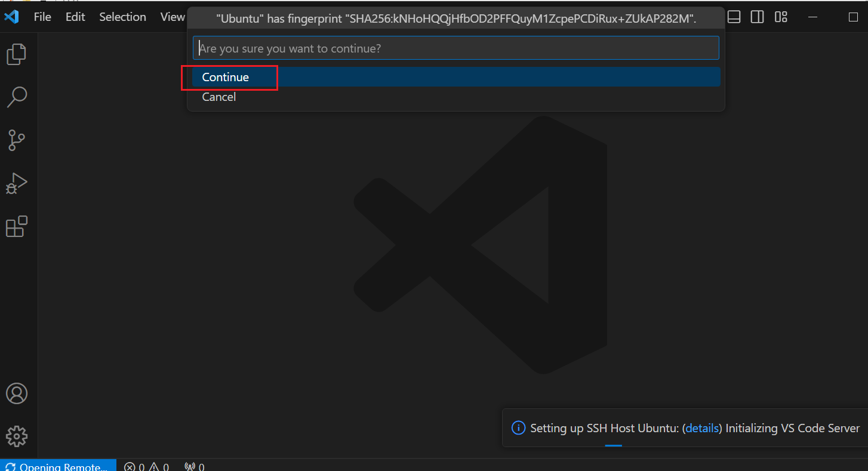Click the errors and warnings status item

147,466
